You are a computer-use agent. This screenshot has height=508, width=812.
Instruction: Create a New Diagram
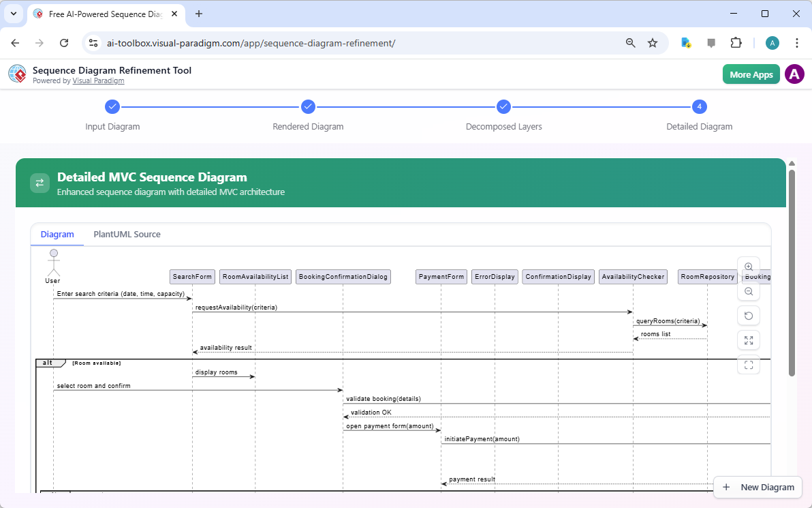click(x=758, y=487)
